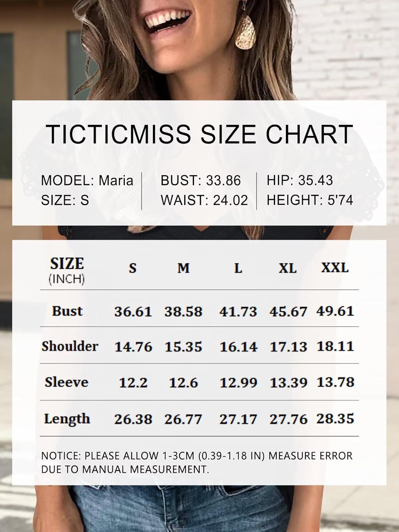Click the BUST: 33.86 model measurement

(x=200, y=181)
